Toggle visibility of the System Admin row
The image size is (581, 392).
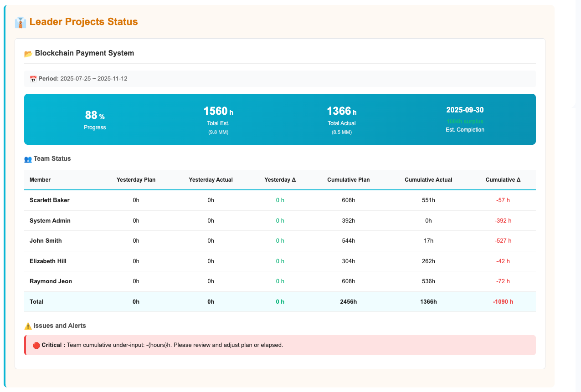[50, 220]
